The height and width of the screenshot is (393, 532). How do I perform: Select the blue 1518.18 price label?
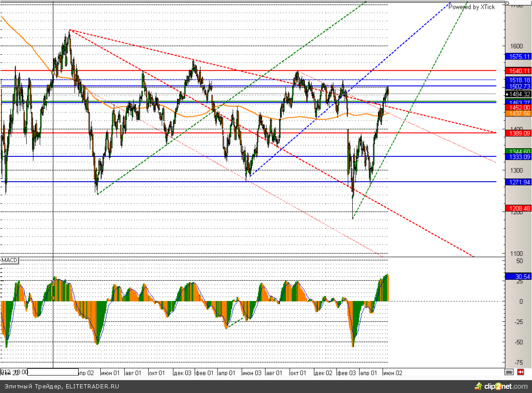coord(518,80)
